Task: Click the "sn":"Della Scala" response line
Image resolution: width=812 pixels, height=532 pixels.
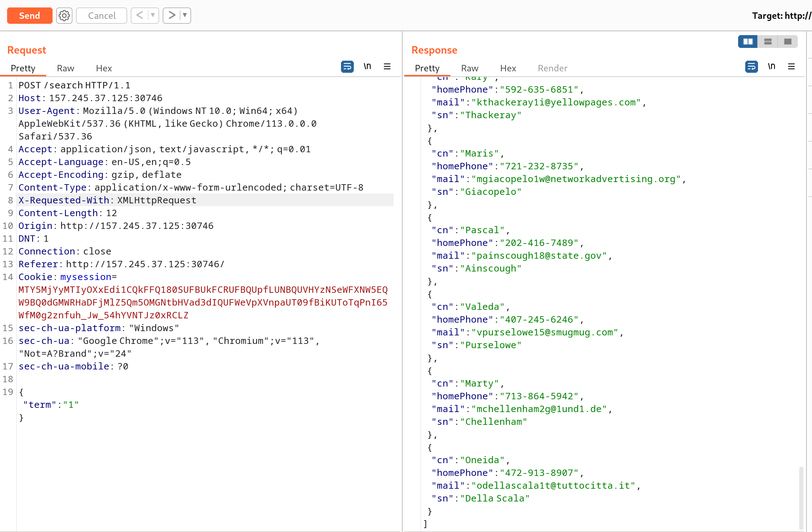Action: click(x=481, y=498)
